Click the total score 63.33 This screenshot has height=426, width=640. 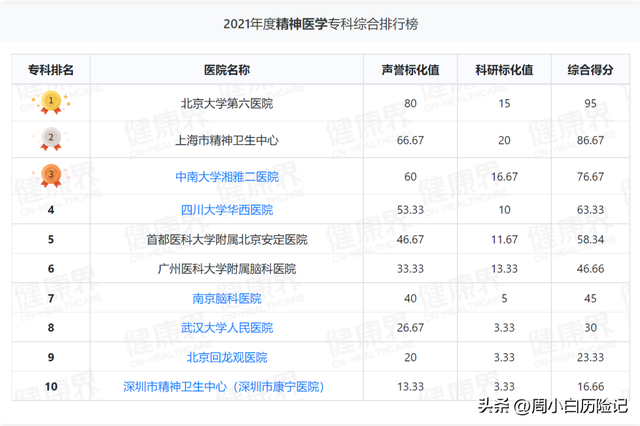click(x=590, y=210)
